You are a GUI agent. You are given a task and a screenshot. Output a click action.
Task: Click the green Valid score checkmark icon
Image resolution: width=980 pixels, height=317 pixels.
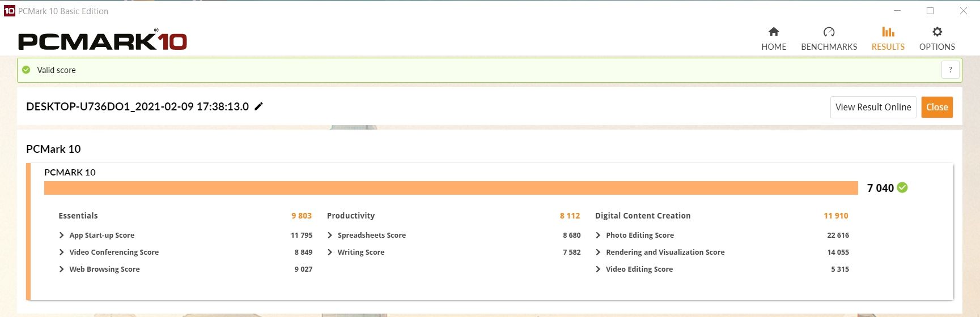26,70
